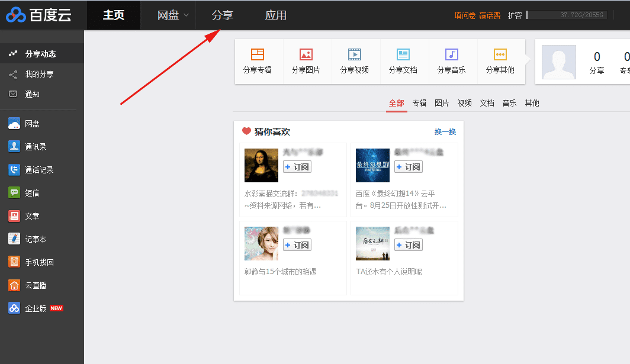
Task: Click the 企业版 icon
Action: tap(14, 308)
